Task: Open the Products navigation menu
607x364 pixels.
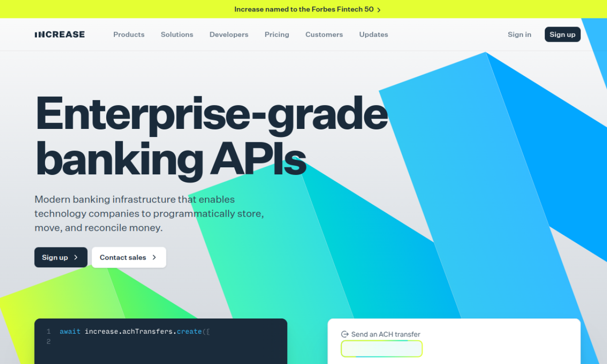Action: coord(129,35)
